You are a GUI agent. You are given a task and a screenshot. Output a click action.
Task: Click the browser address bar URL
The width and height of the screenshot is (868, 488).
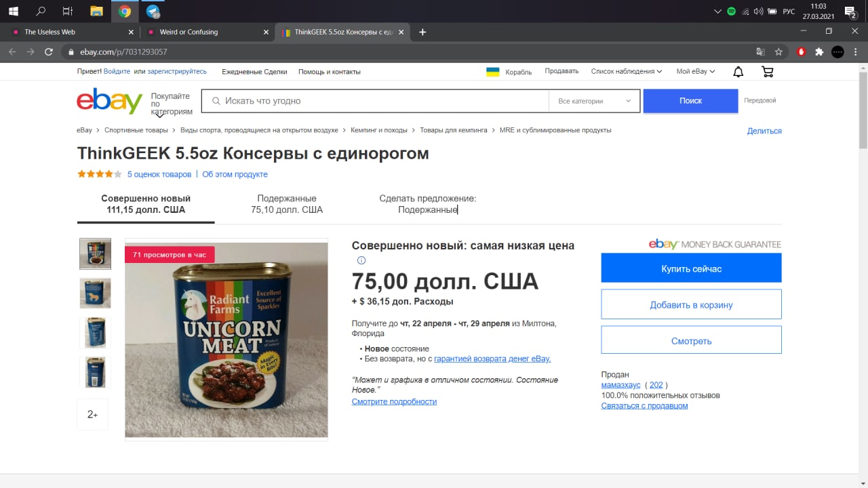tap(123, 52)
